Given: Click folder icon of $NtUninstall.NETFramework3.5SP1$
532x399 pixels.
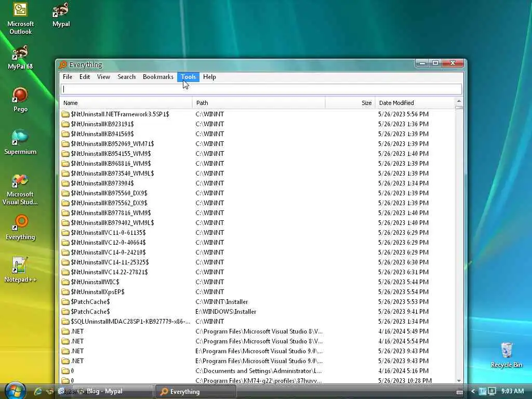Looking at the screenshot, I should [x=65, y=114].
